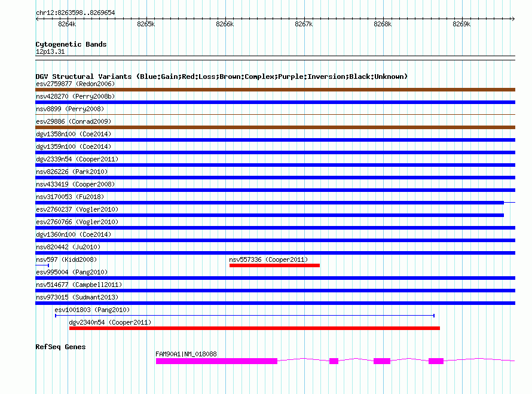Click the 8266k ruler position label
The image size is (532, 394).
(x=225, y=25)
